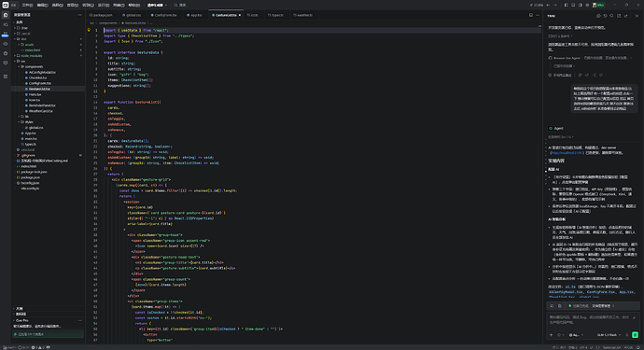Close the TRAE chat side panel
Viewport: 644px width, 350px height.
637,16
